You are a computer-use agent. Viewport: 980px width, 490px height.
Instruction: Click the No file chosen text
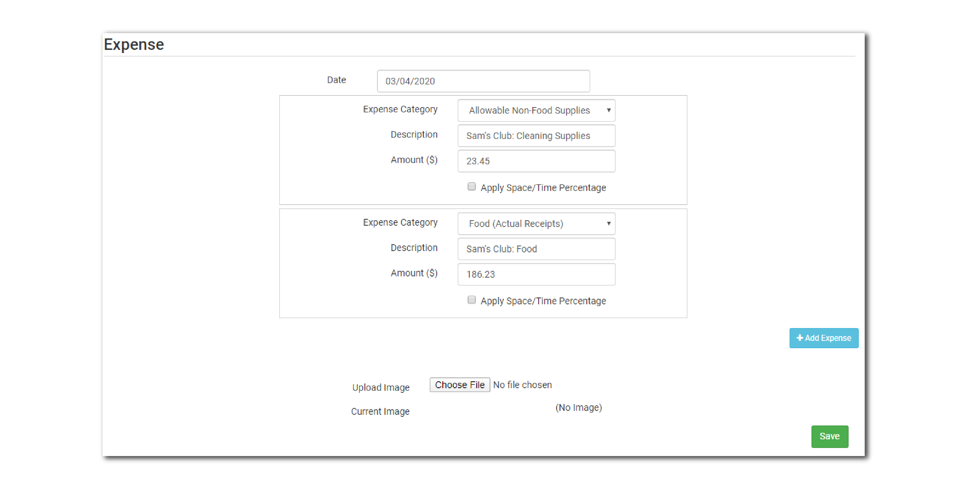click(x=522, y=385)
